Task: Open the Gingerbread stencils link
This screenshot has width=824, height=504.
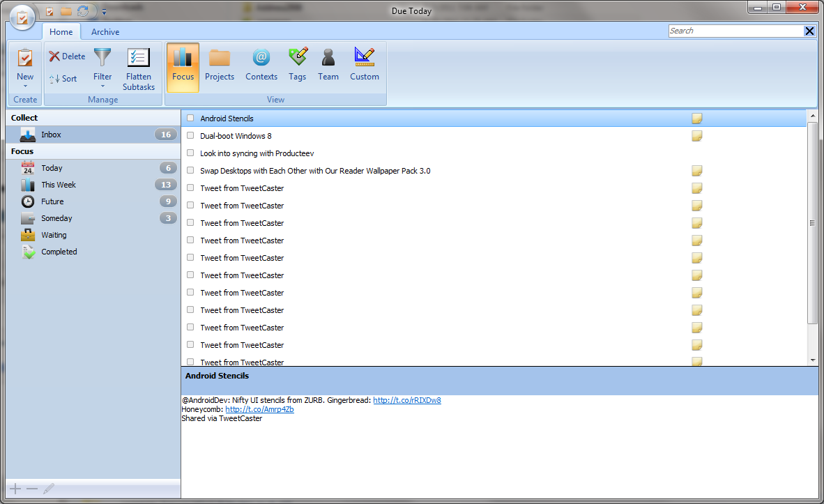Action: [x=406, y=400]
